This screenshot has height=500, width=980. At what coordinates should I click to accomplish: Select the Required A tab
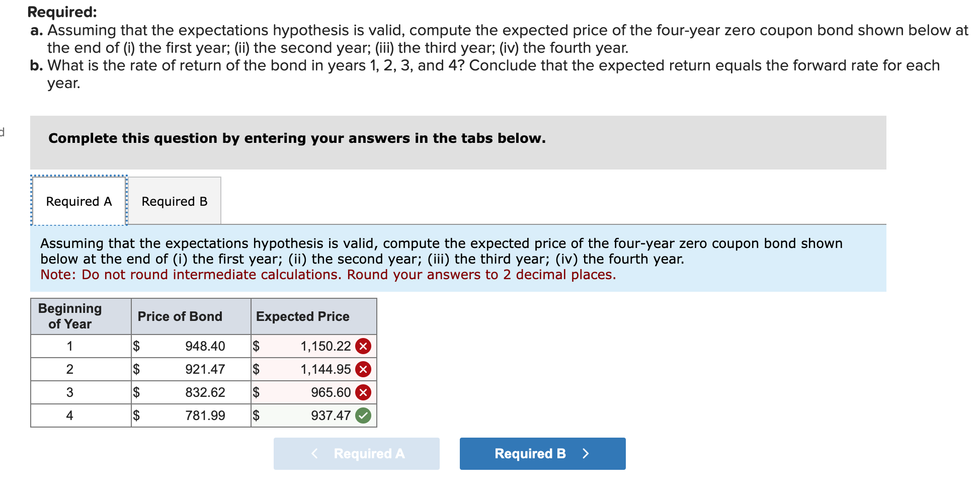tap(78, 201)
